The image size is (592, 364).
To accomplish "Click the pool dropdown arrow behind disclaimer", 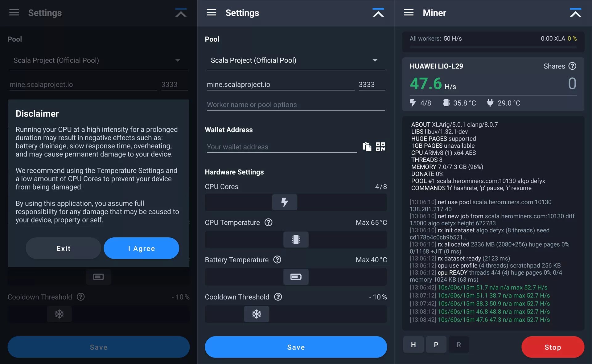I will (x=178, y=60).
